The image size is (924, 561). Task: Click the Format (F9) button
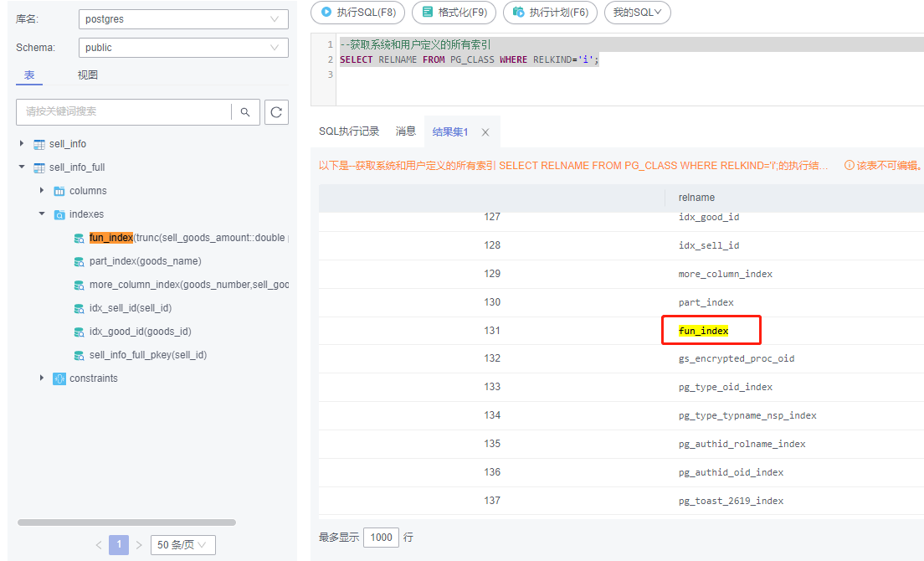(454, 13)
